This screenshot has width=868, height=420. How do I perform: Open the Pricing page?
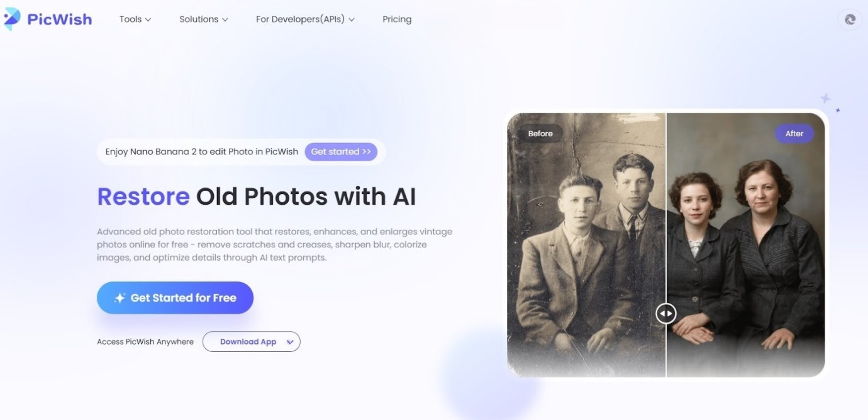coord(397,20)
